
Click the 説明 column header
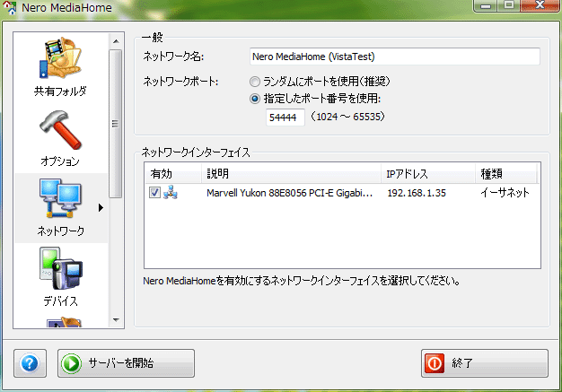tap(291, 174)
